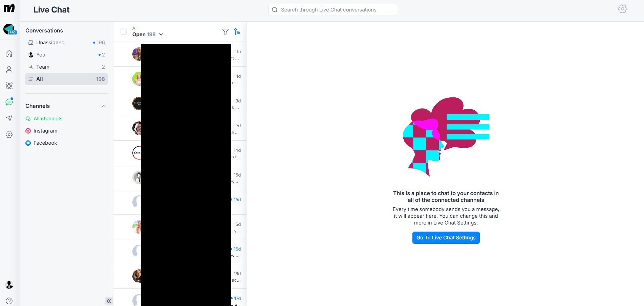The width and height of the screenshot is (644, 306).
Task: Select the Facebook channel
Action: coord(45,143)
